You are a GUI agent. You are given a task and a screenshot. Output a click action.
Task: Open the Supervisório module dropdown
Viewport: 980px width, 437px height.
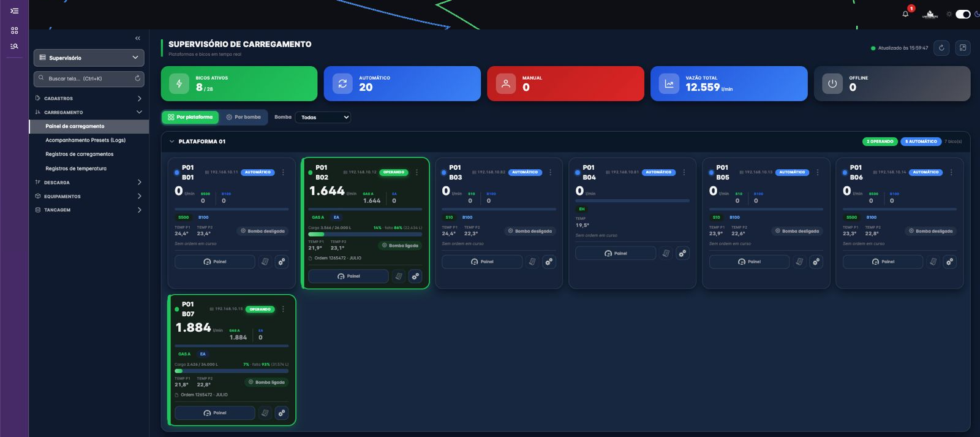89,58
